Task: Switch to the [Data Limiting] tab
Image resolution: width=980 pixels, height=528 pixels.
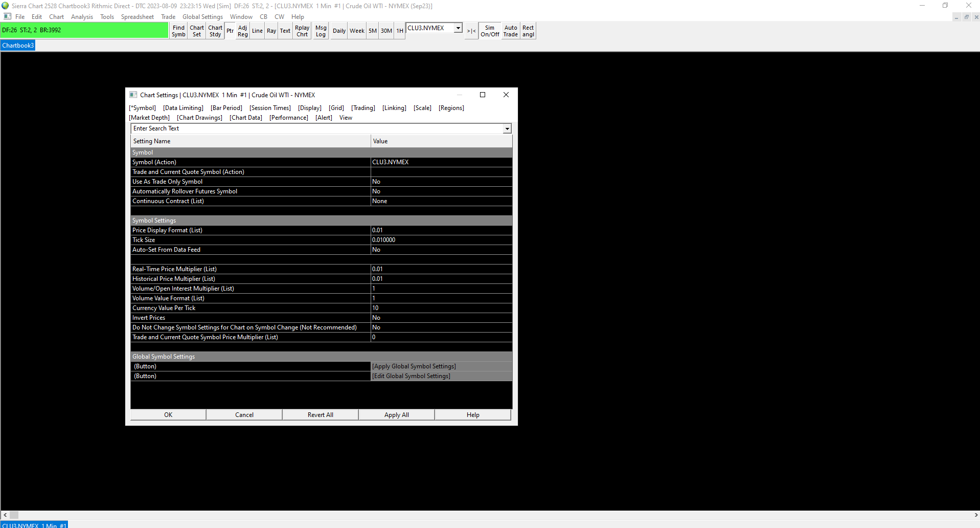Action: [x=183, y=108]
